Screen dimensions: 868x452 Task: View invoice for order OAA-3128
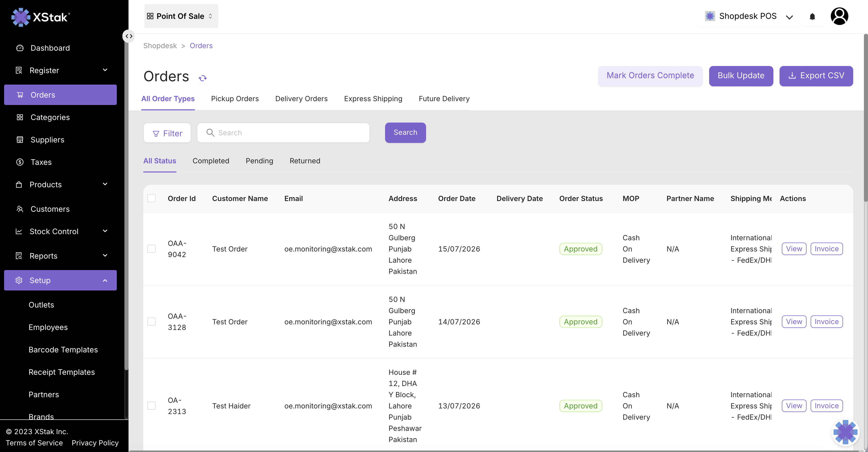click(826, 322)
